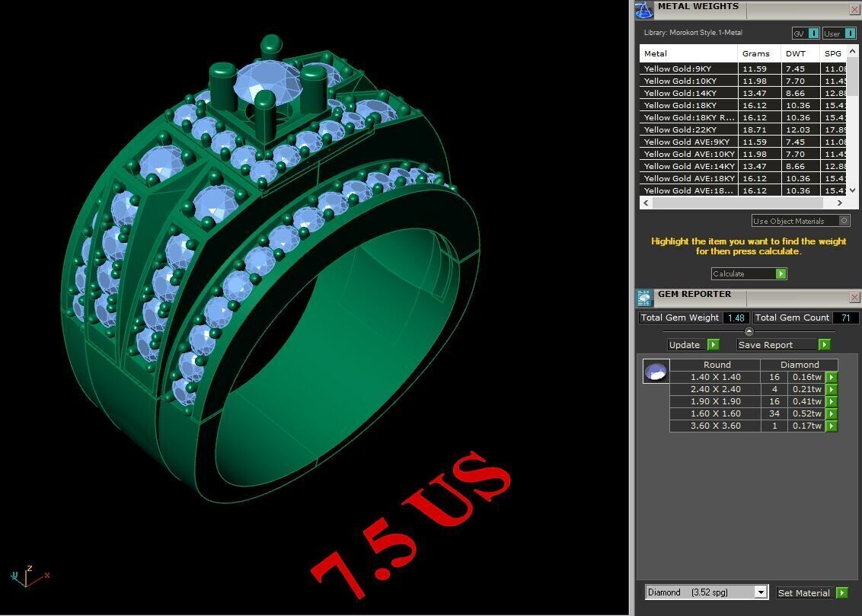This screenshot has height=616, width=862.
Task: Collapse gem list with the round expander handle
Action: 749,331
